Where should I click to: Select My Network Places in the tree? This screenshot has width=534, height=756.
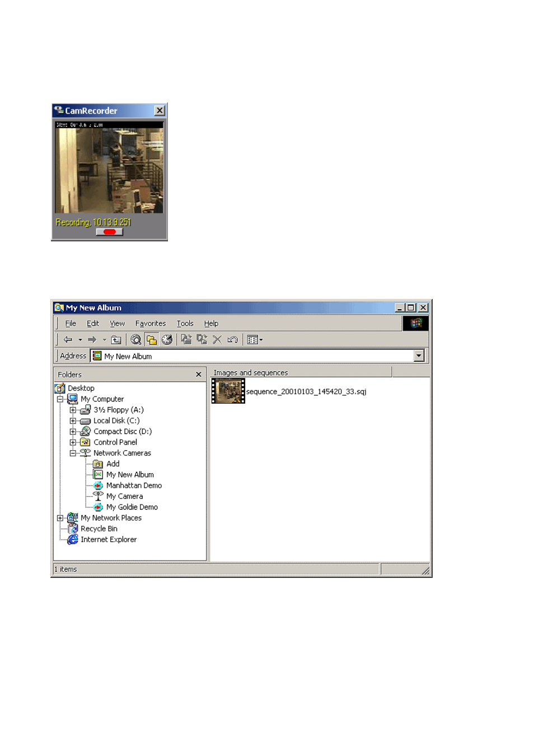coord(111,518)
